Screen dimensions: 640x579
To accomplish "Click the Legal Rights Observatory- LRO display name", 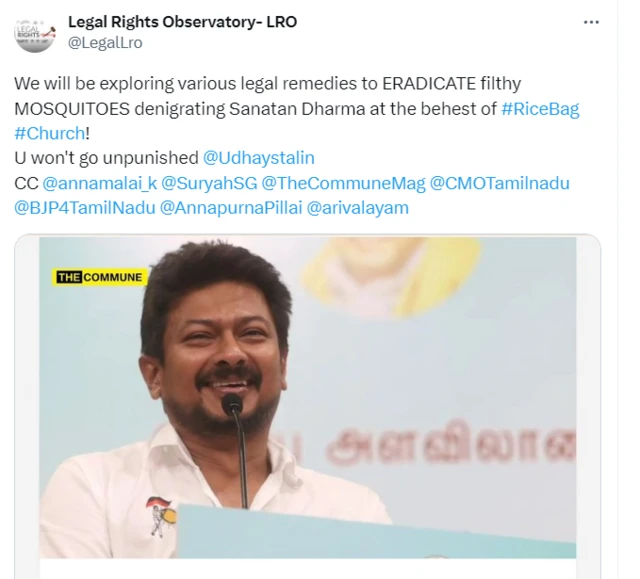I will pos(182,22).
